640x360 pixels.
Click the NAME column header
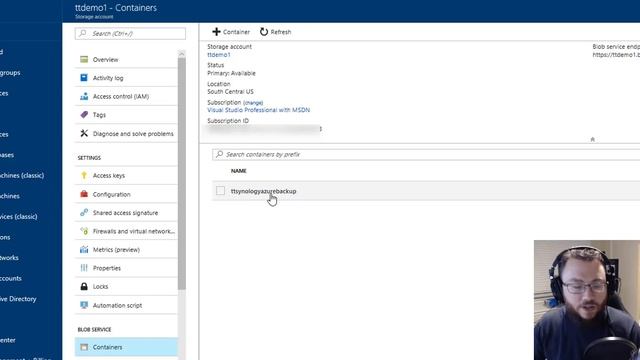(x=238, y=171)
